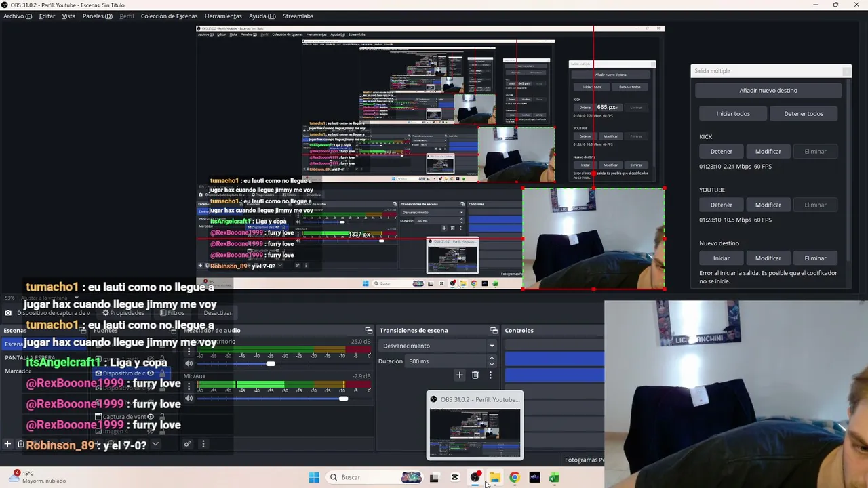Increase transition duration with up arrow
868x488 pixels.
pyautogui.click(x=492, y=359)
